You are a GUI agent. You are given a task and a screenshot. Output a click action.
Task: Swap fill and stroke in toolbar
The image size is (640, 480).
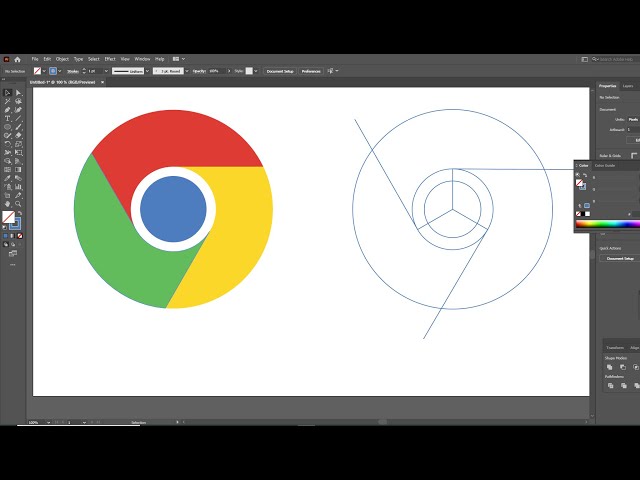click(19, 213)
